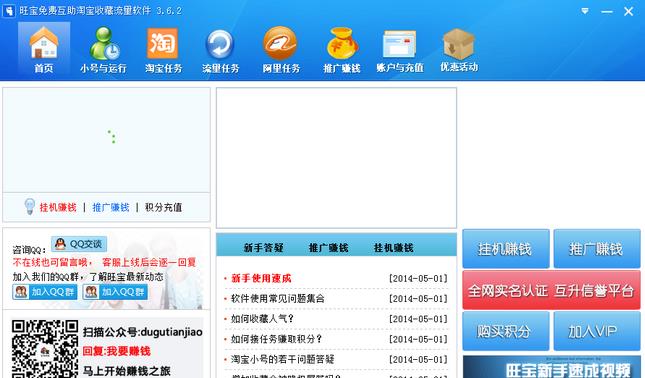The image size is (645, 378).
Task: Click the red 全网实名认证 banner
Action: [x=551, y=290]
